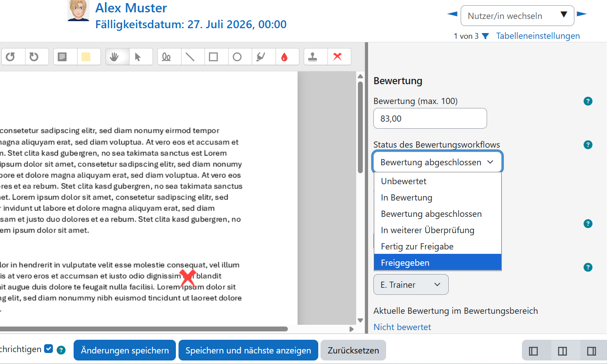Choose Fertig zur Freigabe option
Image resolution: width=607 pixels, height=364 pixels.
tap(438, 246)
